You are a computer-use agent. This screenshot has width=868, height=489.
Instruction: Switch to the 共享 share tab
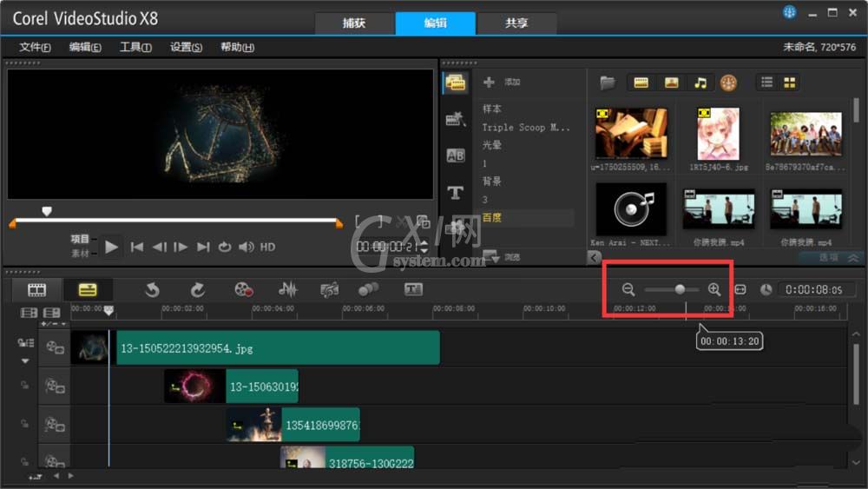click(x=516, y=23)
